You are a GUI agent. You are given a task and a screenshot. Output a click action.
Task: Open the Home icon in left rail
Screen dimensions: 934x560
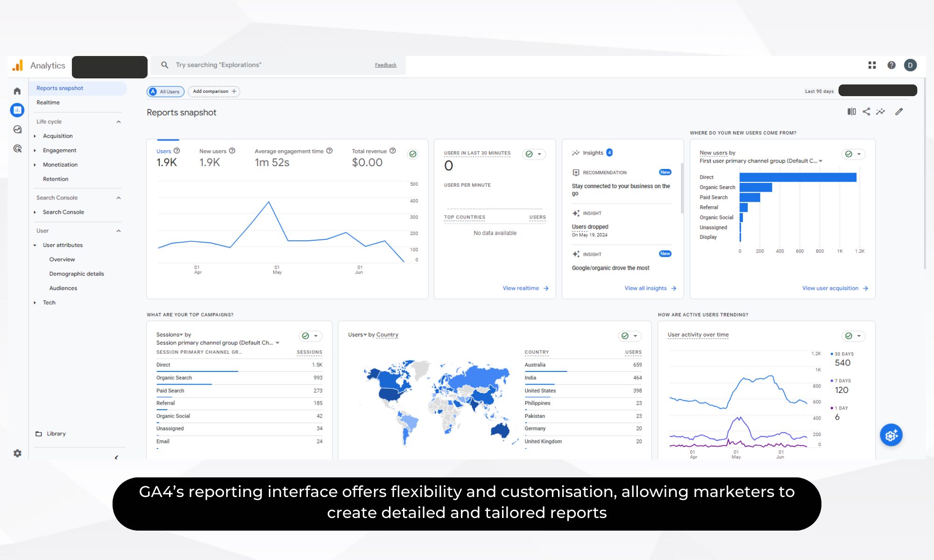click(x=17, y=91)
